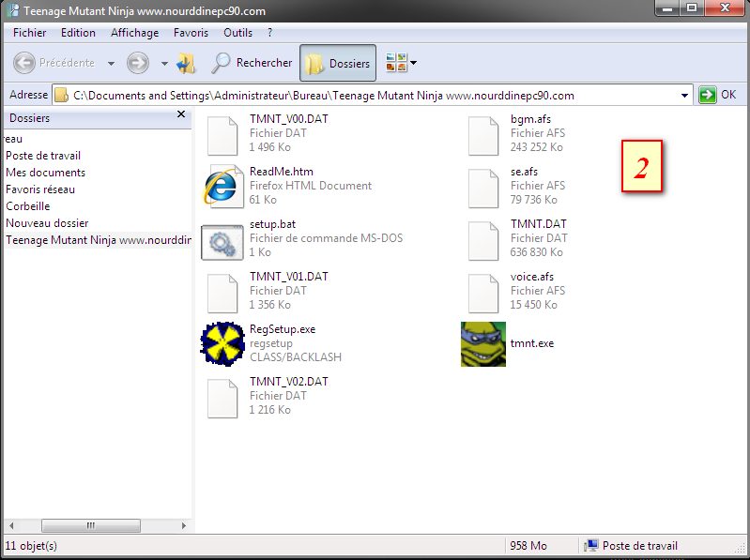Screen dimensions: 750x560
Task: Select the tmnt.exe turtle icon
Action: (x=483, y=344)
